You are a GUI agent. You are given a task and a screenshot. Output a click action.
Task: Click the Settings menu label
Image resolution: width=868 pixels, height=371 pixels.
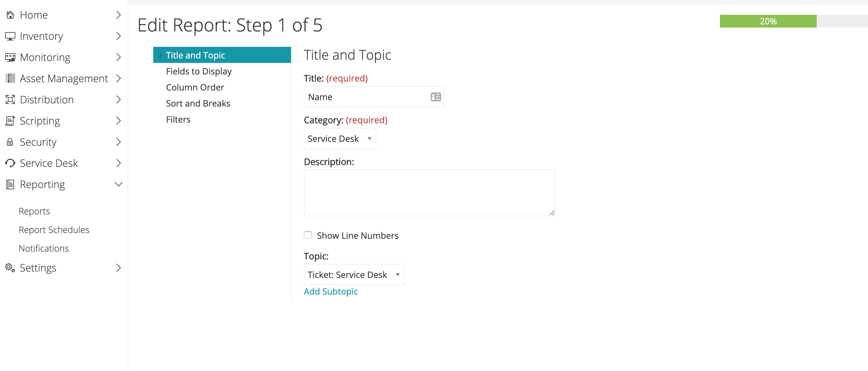pyautogui.click(x=38, y=268)
